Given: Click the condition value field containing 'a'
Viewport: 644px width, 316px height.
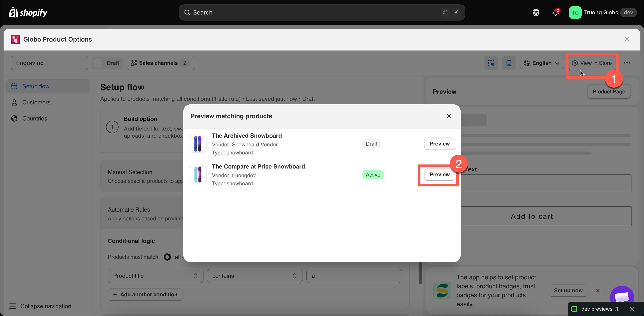Looking at the screenshot, I should point(354,276).
